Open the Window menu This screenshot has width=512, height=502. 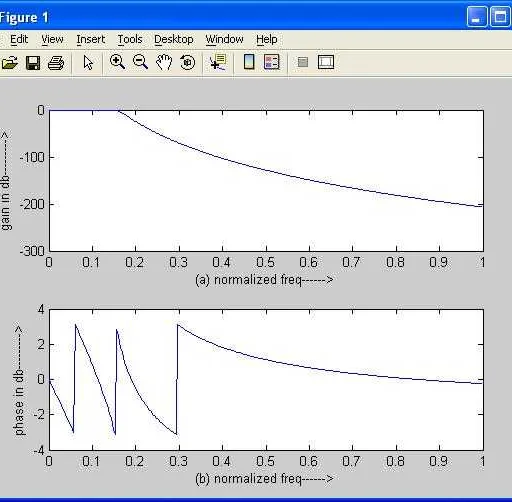point(224,39)
